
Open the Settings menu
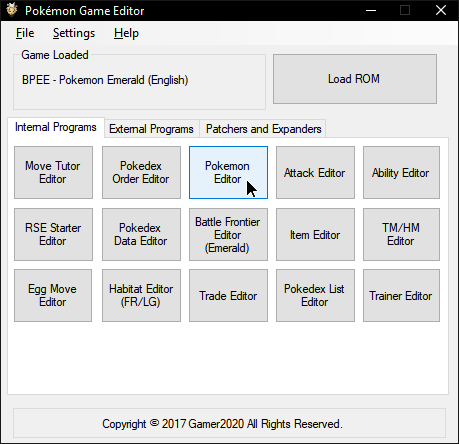tap(74, 33)
